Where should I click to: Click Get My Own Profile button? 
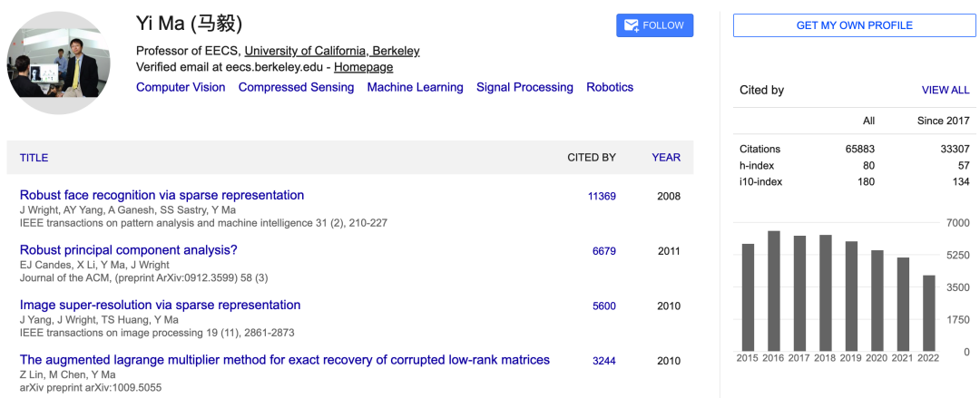tap(854, 25)
